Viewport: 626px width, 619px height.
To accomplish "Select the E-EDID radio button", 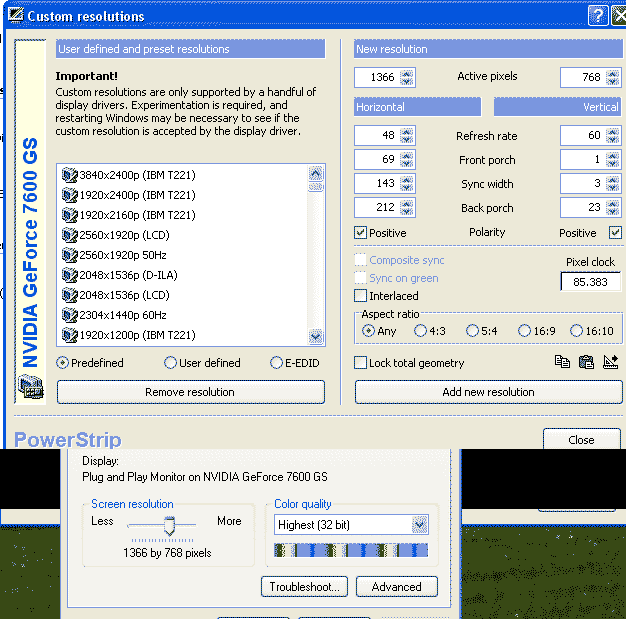I will 276,363.
